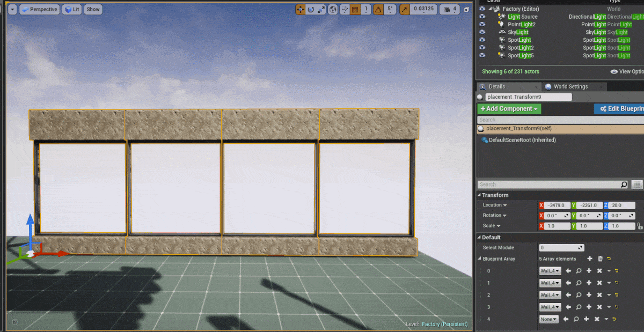The height and width of the screenshot is (332, 644).
Task: Edit the actor name placement_Transform9 field
Action: 529,97
